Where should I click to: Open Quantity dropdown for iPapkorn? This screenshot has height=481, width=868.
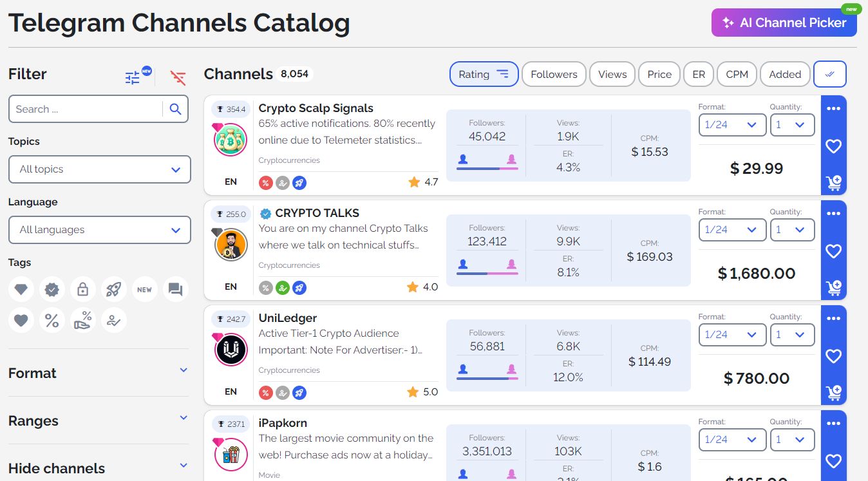(792, 440)
